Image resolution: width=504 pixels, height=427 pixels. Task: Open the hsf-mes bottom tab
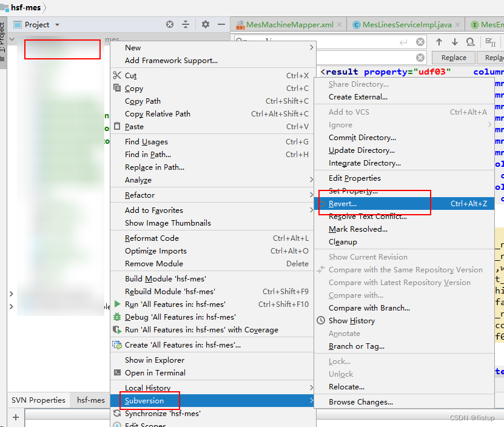(x=90, y=400)
